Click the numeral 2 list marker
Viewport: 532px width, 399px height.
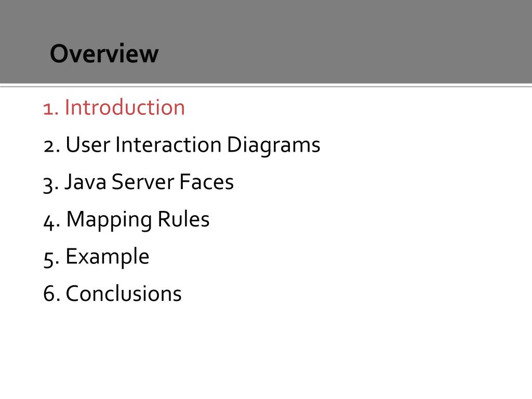50,147
